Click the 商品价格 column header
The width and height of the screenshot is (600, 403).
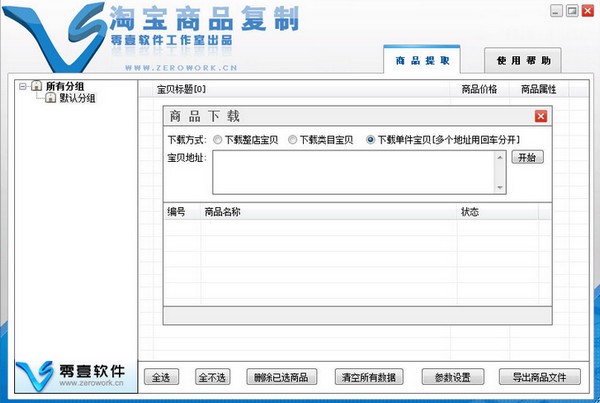pos(479,90)
